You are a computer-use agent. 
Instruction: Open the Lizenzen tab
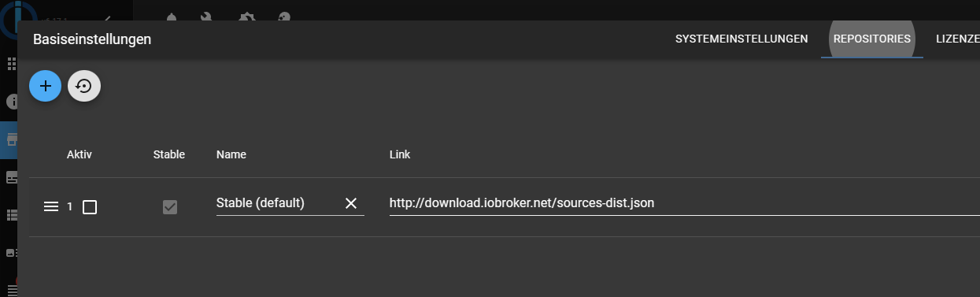coord(957,39)
